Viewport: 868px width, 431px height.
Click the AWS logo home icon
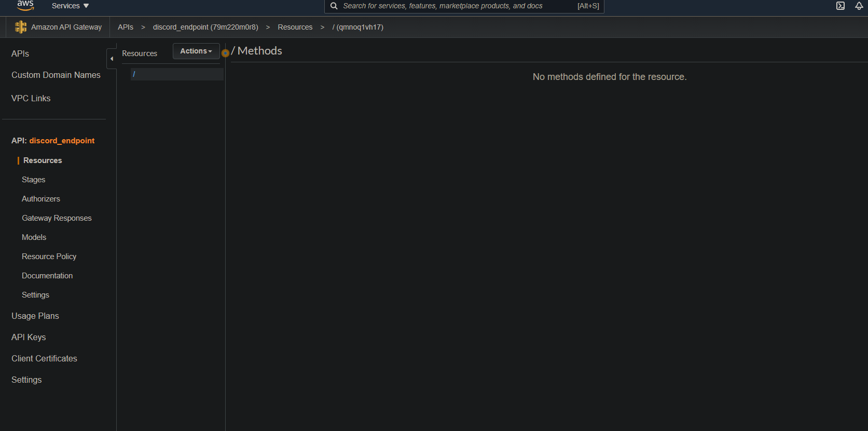pyautogui.click(x=25, y=5)
